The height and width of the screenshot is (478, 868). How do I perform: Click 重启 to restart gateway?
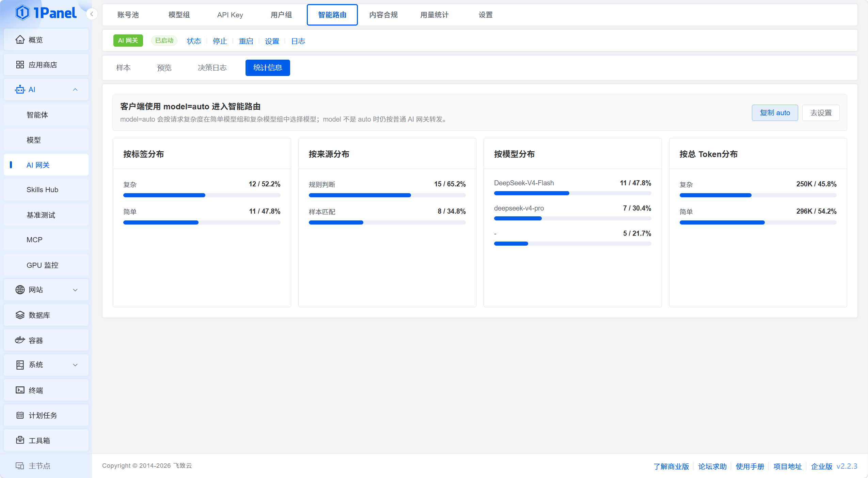point(246,41)
